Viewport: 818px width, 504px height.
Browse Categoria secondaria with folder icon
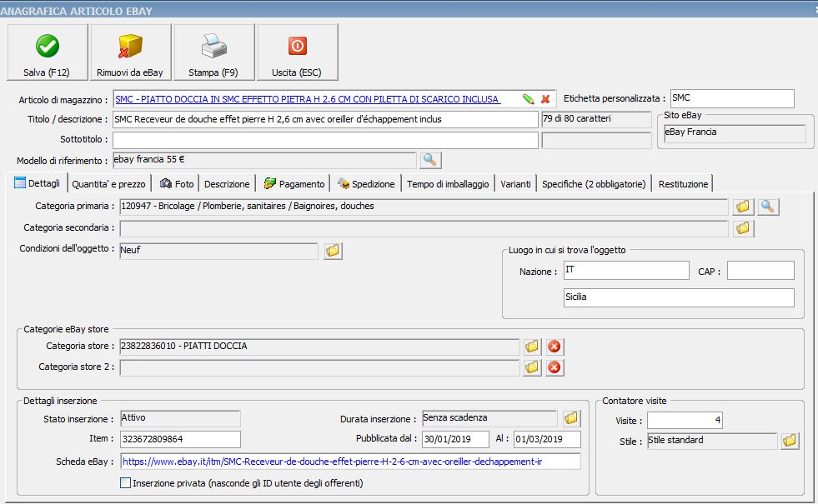click(743, 228)
